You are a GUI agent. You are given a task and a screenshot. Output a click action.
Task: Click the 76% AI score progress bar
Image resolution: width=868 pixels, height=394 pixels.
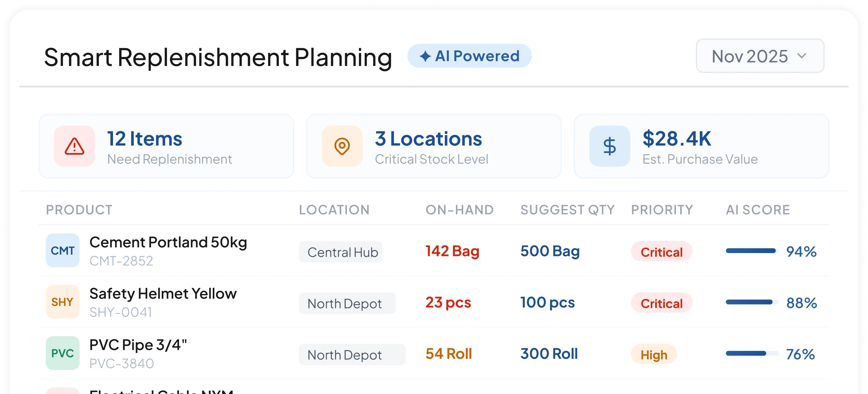coord(752,353)
